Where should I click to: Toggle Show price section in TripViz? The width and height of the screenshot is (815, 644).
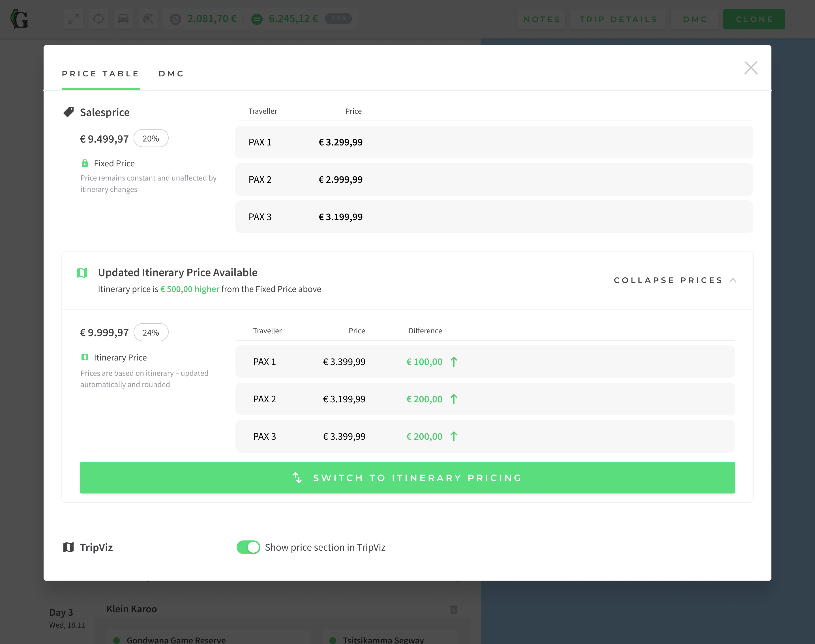[248, 547]
